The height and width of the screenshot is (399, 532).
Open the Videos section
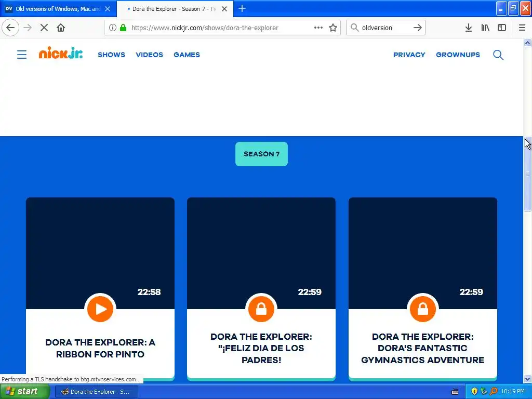[149, 55]
